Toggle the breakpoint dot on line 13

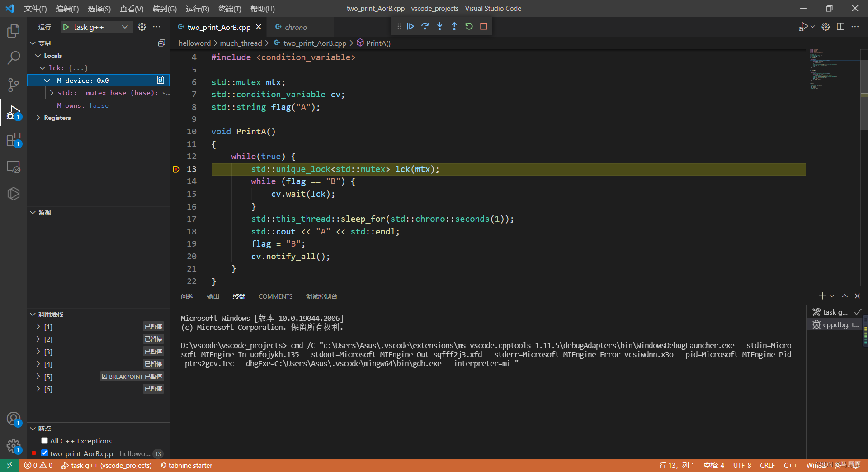[x=176, y=169]
